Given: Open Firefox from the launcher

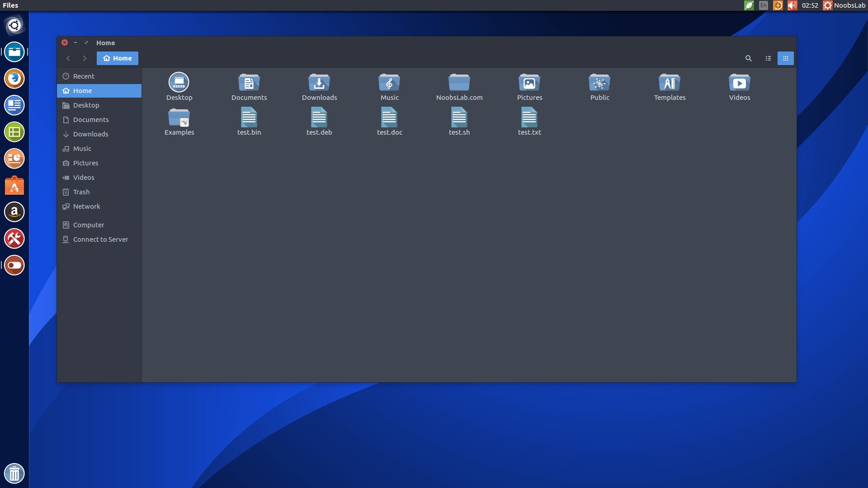Looking at the screenshot, I should pos(14,78).
